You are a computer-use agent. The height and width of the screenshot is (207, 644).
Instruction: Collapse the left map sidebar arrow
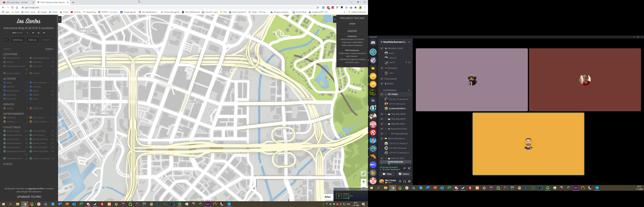pyautogui.click(x=60, y=19)
